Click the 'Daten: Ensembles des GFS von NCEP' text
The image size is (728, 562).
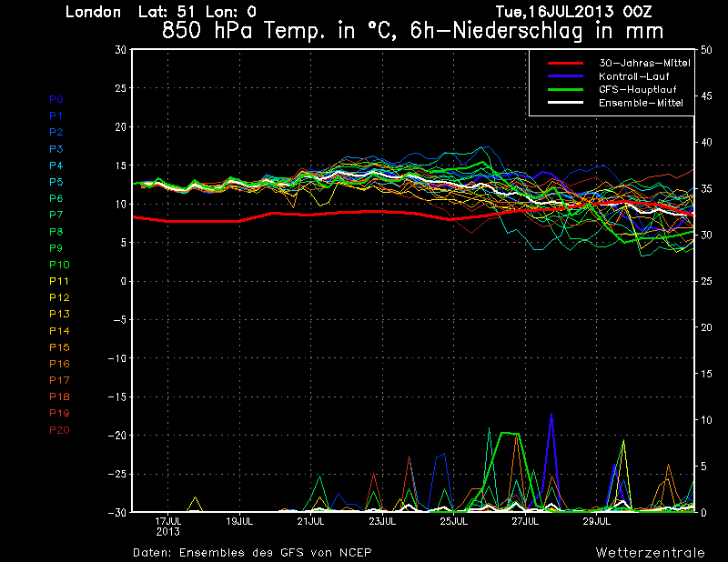[252, 552]
